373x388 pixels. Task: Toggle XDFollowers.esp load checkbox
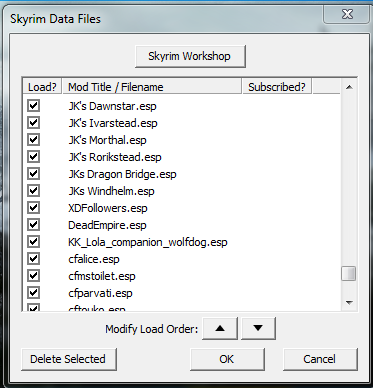pyautogui.click(x=33, y=208)
